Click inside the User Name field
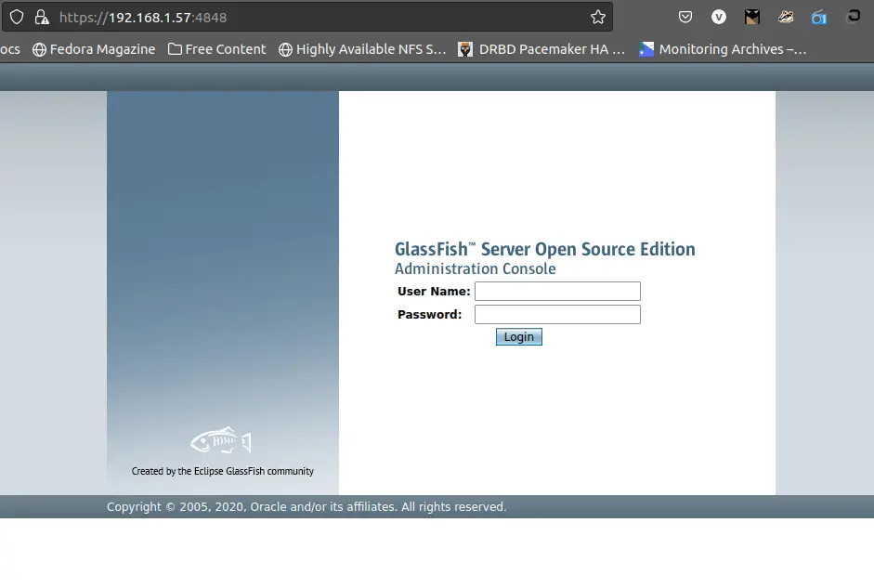Viewport: 874px width, 588px height. [x=556, y=291]
